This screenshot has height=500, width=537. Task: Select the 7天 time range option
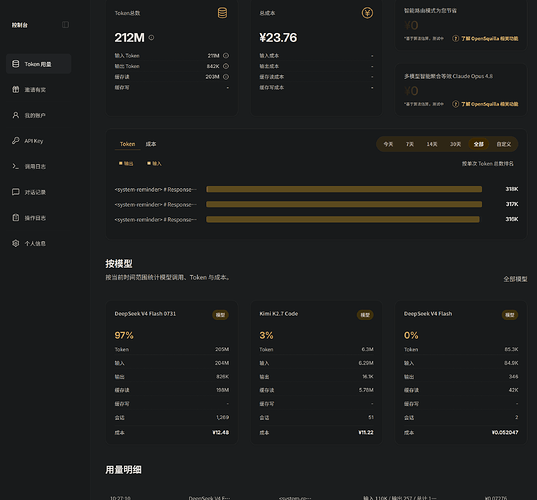(x=410, y=144)
